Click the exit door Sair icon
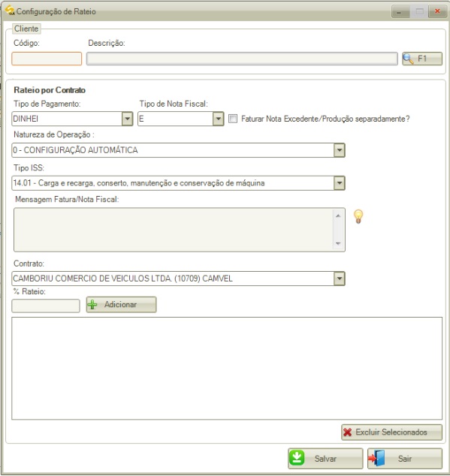Image resolution: width=450 pixels, height=476 pixels. 377,458
